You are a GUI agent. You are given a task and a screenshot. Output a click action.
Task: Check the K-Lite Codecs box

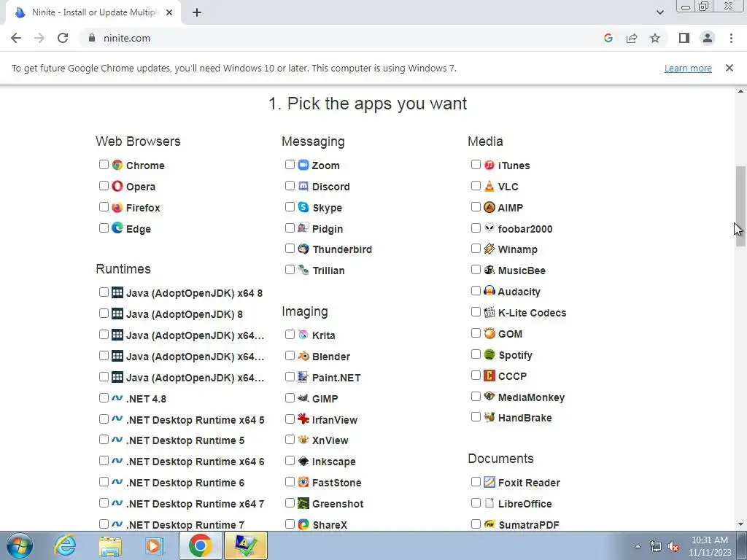(476, 312)
